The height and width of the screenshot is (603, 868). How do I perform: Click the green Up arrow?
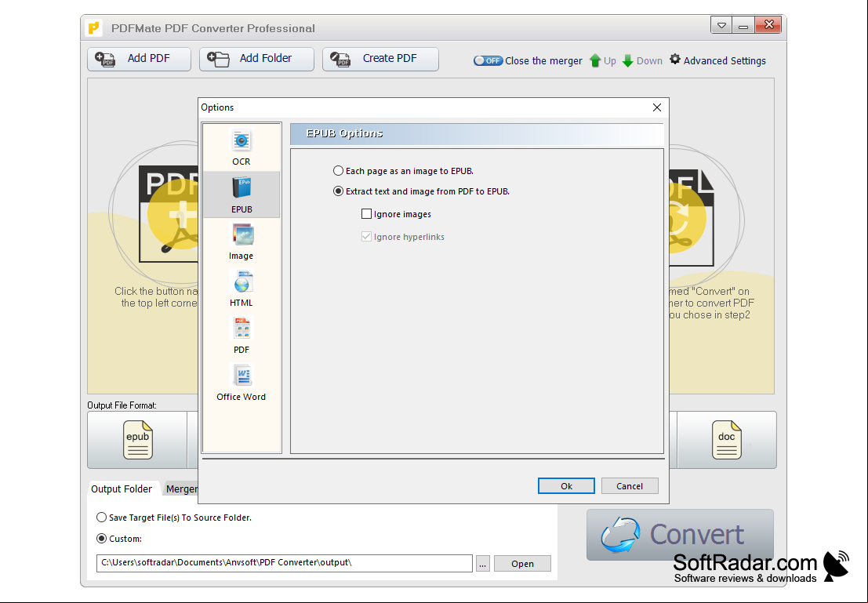(595, 60)
